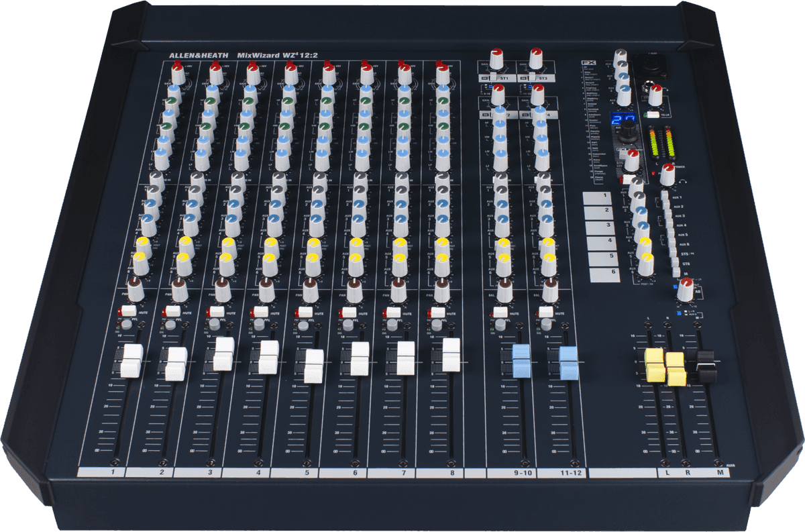The width and height of the screenshot is (805, 532).
Task: Click the blue fader on channel 11-12
Action: pyautogui.click(x=568, y=362)
